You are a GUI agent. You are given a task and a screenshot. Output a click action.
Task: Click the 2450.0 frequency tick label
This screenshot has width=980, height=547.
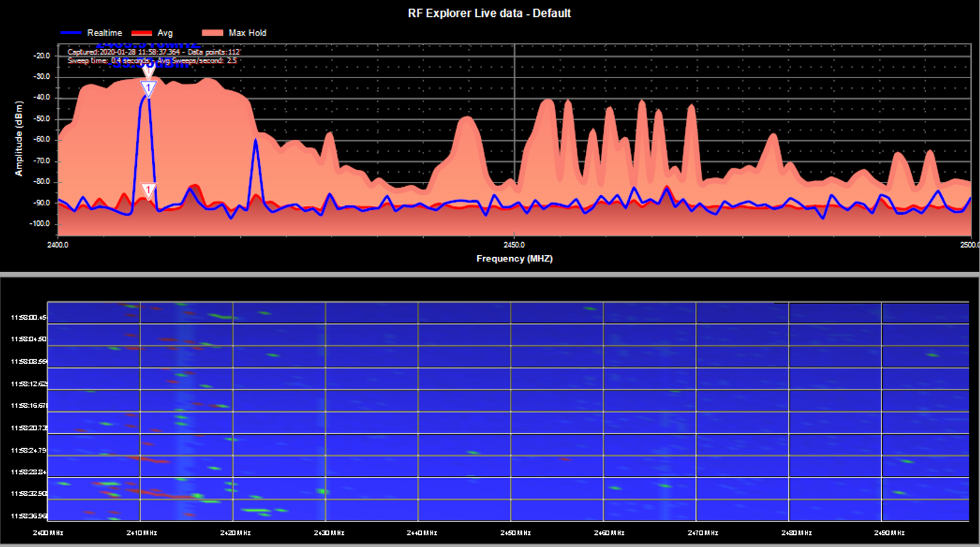pos(514,244)
